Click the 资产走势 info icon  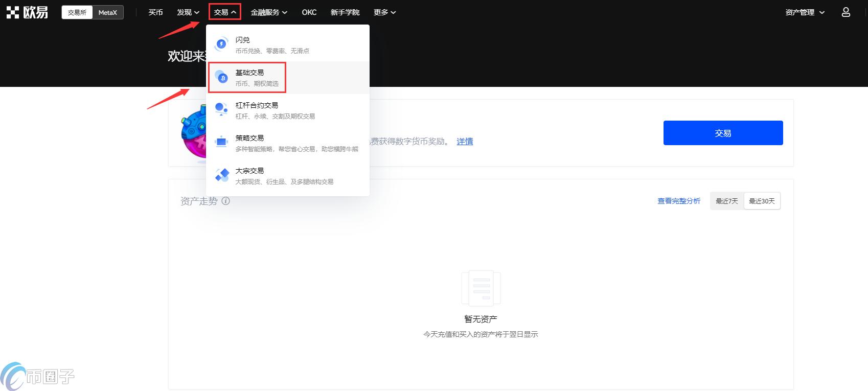click(x=225, y=201)
